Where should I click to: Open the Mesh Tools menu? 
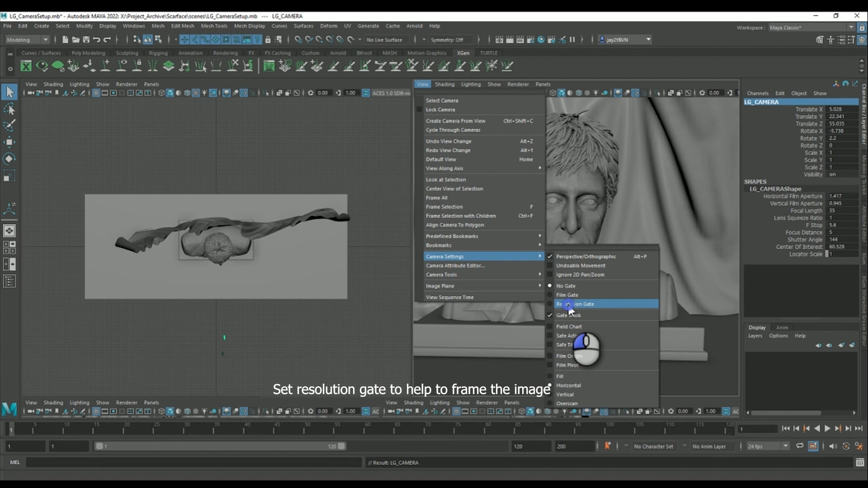[x=214, y=26]
